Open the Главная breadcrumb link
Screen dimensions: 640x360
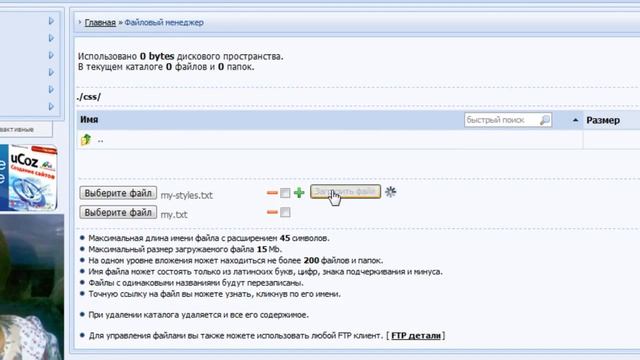(x=100, y=22)
